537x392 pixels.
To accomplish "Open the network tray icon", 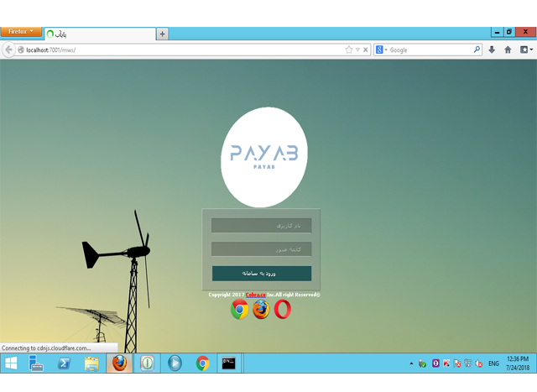I will (468, 363).
